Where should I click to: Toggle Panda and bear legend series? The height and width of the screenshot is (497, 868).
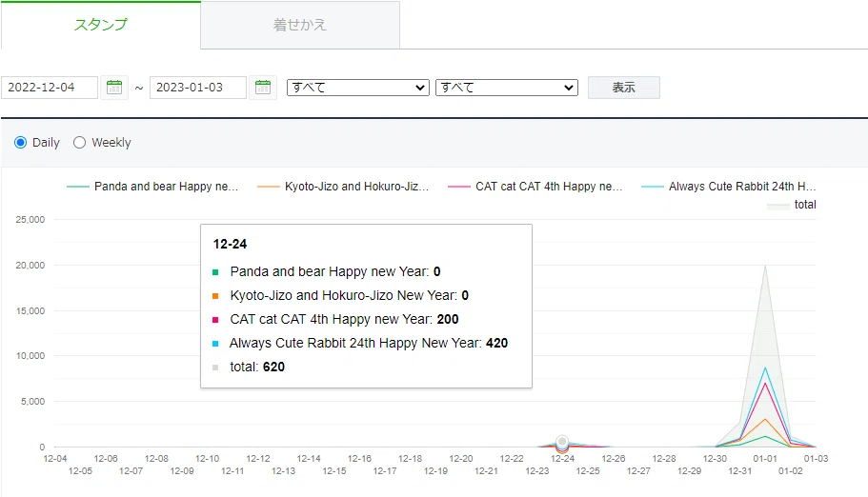tap(152, 187)
